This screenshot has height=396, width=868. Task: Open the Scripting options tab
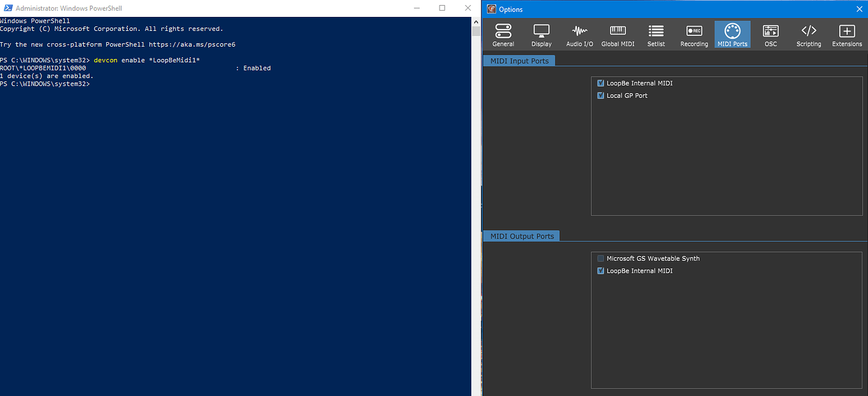[808, 35]
